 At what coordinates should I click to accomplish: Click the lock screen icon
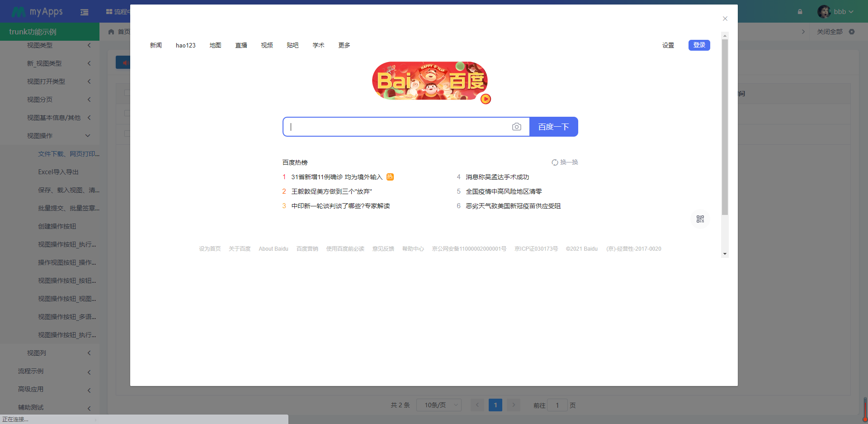(800, 12)
